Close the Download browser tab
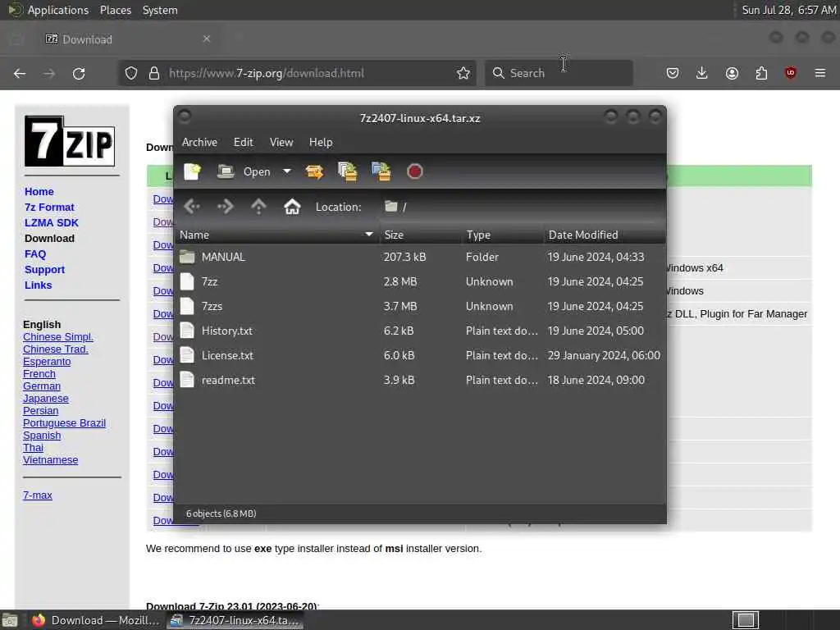840x630 pixels. point(207,39)
